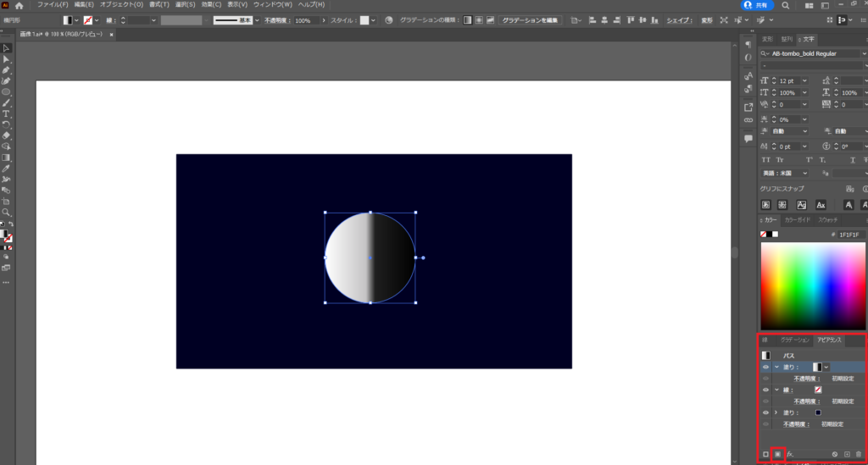Click 変形 in control bar

(707, 20)
